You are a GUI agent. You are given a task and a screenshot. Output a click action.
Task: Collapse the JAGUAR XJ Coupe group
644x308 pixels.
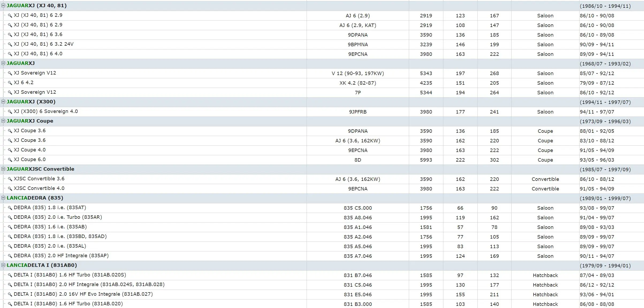3,121
